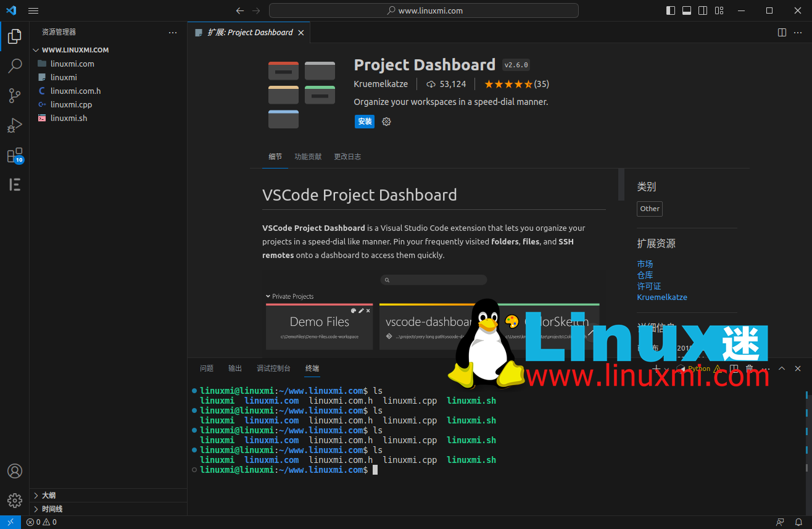Image resolution: width=812 pixels, height=529 pixels.
Task: Go back with the left arrow
Action: coord(240,10)
